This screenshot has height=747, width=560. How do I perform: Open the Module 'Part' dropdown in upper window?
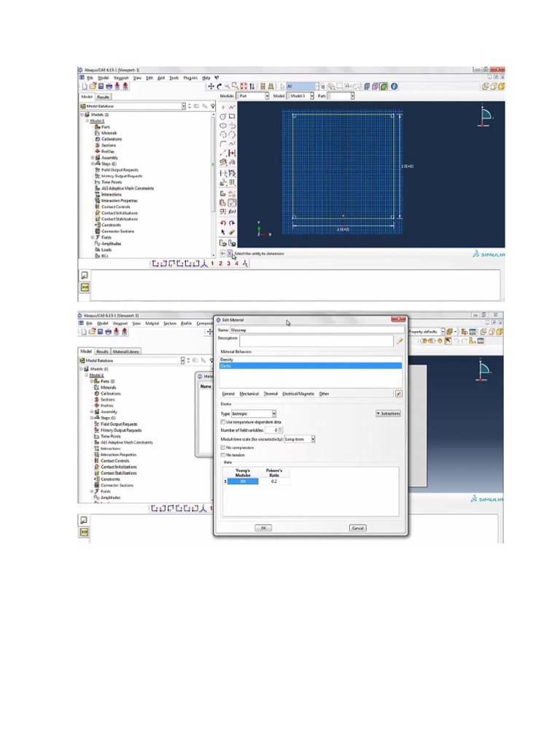(253, 96)
